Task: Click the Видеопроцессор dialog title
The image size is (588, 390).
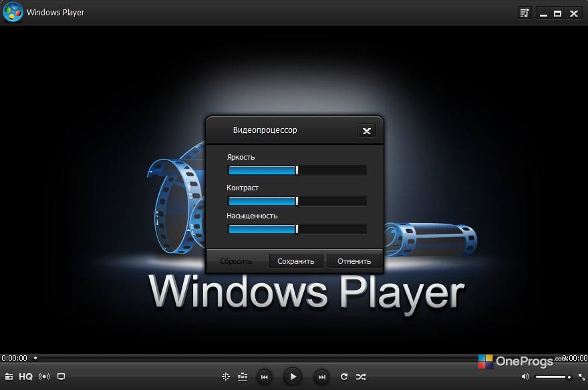Action: tap(265, 130)
